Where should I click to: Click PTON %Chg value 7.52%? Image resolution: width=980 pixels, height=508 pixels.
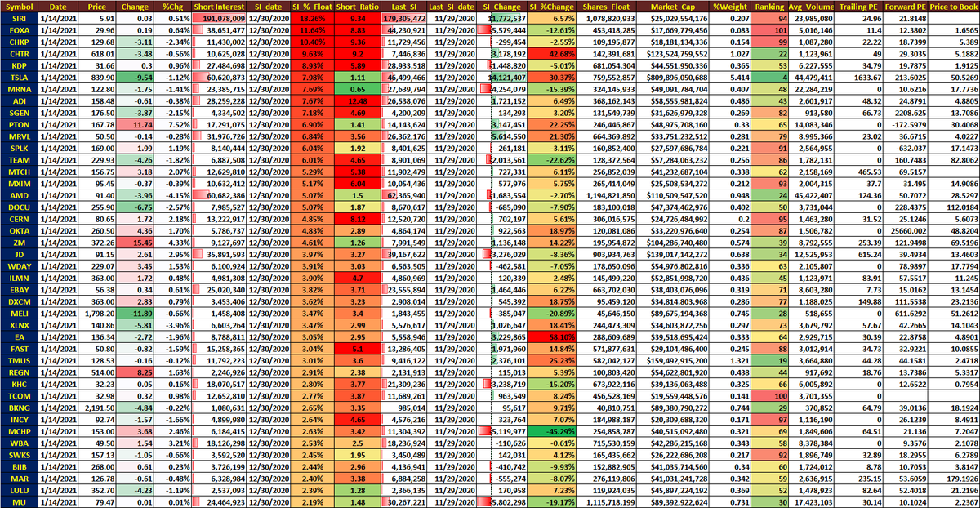[x=173, y=125]
